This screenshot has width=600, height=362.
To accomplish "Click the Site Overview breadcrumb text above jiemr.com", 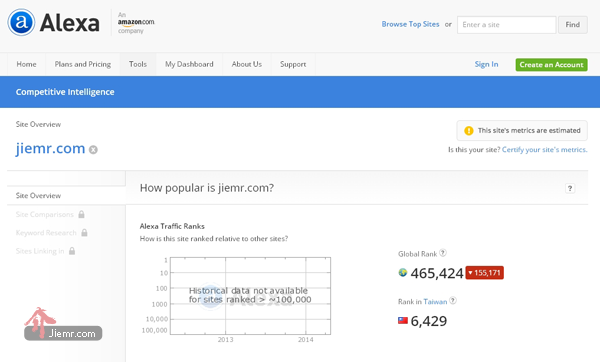I will [x=38, y=124].
